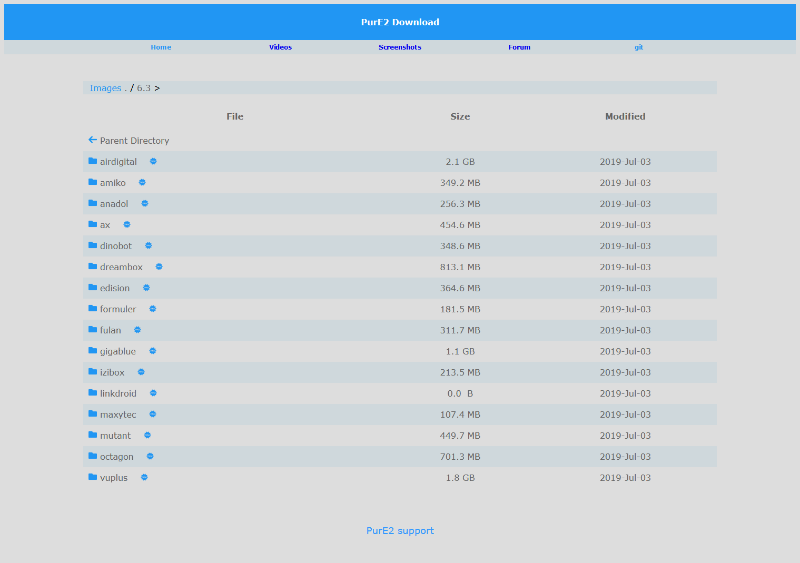Click the info badge next to dreambox
Image resolution: width=800 pixels, height=563 pixels.
159,266
